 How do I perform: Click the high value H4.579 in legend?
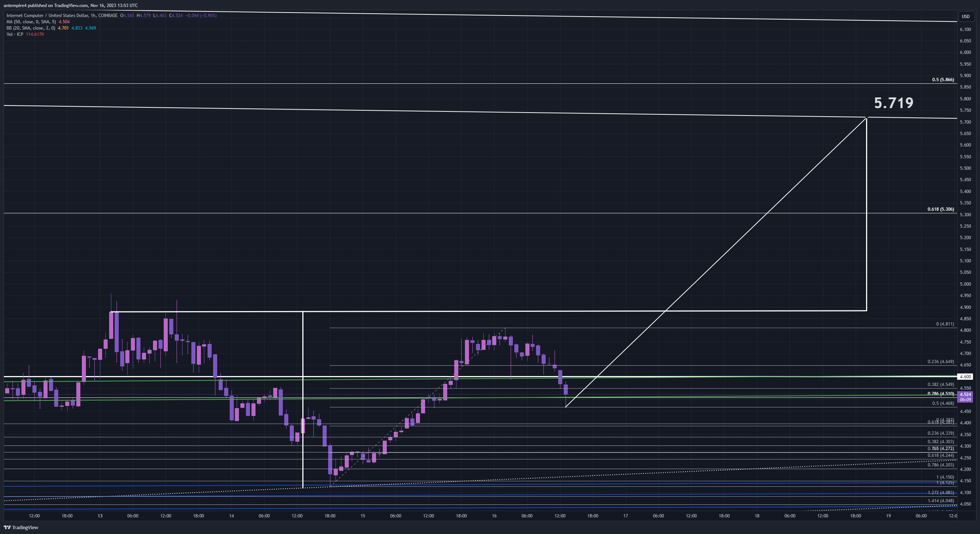[143, 15]
